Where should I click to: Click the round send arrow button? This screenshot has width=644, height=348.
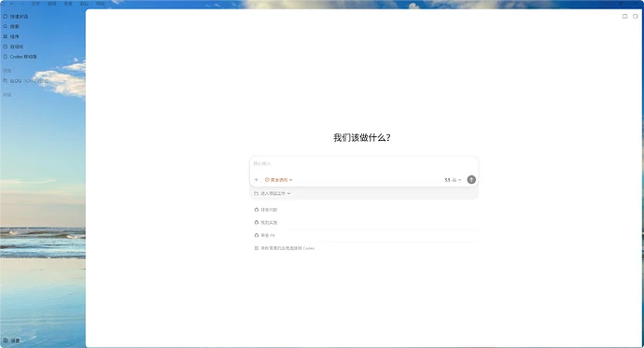pyautogui.click(x=471, y=180)
